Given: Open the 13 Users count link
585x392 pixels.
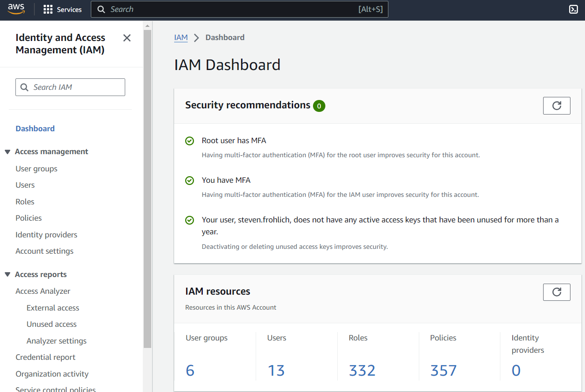Looking at the screenshot, I should pyautogui.click(x=276, y=370).
